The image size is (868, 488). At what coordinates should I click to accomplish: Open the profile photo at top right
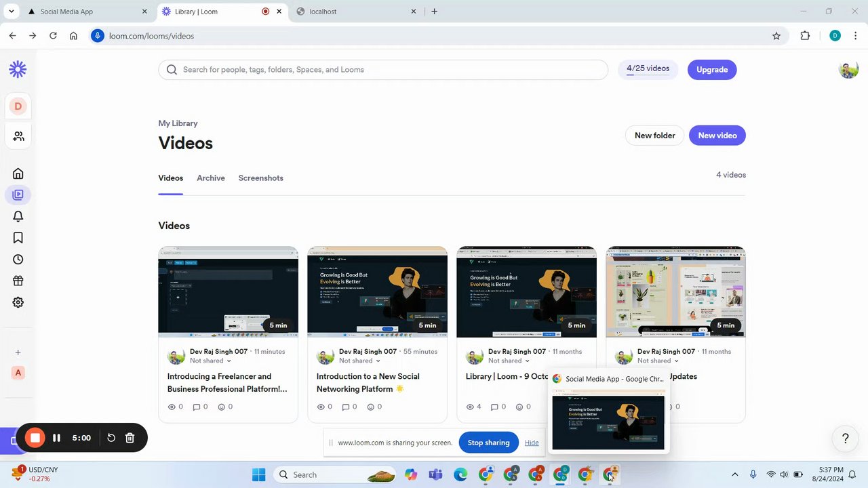click(848, 69)
